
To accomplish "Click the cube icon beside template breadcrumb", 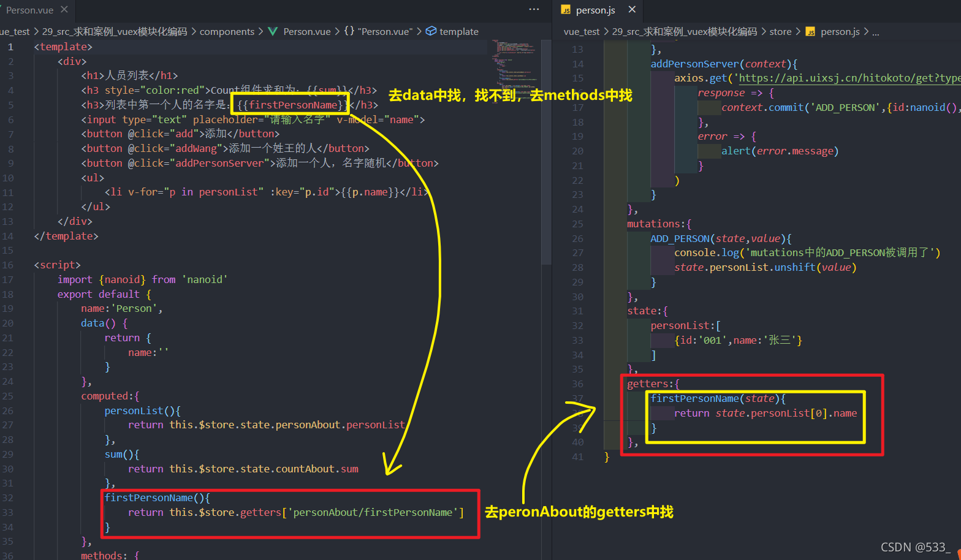I will point(431,31).
